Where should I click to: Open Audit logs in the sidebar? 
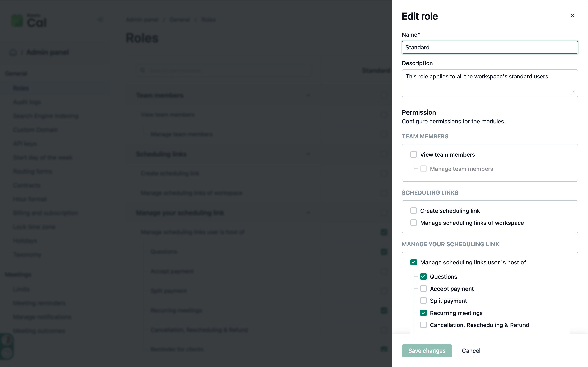pos(27,102)
